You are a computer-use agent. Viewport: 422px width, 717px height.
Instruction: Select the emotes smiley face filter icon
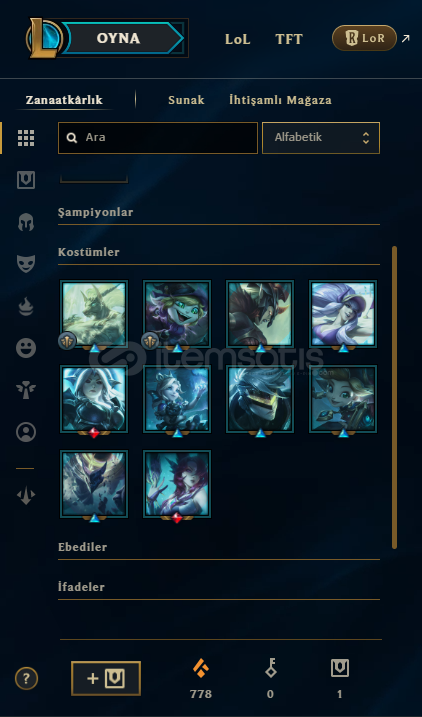(x=26, y=348)
